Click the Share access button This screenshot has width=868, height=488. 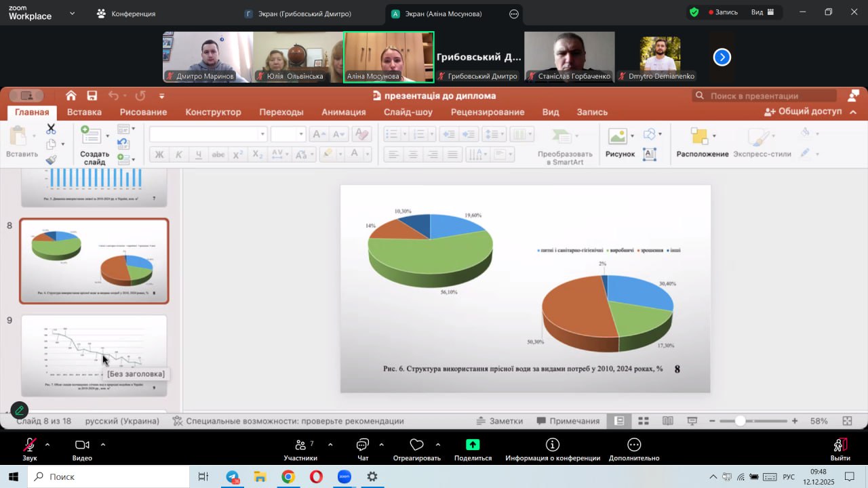(804, 112)
